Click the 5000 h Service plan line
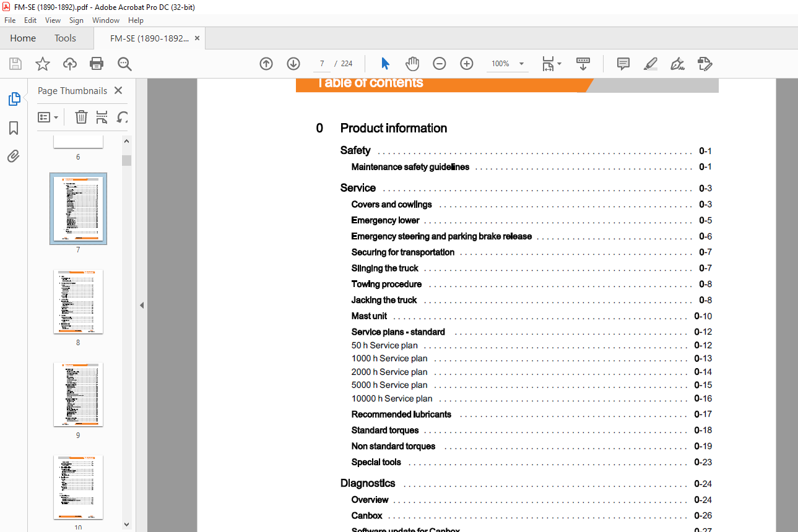 [x=389, y=385]
